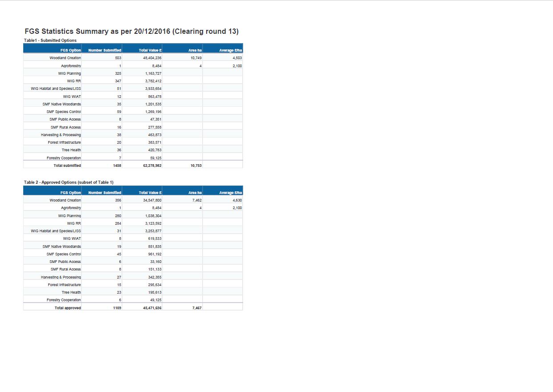Click 'Number Submitted' header in Table 1
This screenshot has height=392, width=553.
click(x=105, y=50)
